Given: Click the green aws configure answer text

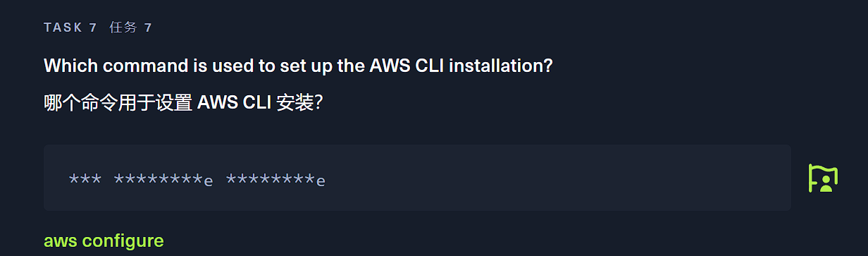Looking at the screenshot, I should tap(104, 241).
